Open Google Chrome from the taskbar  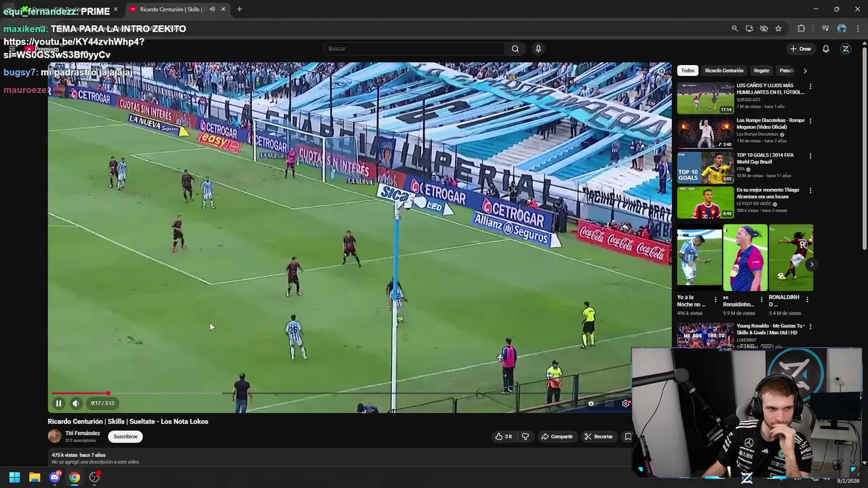coord(75,477)
